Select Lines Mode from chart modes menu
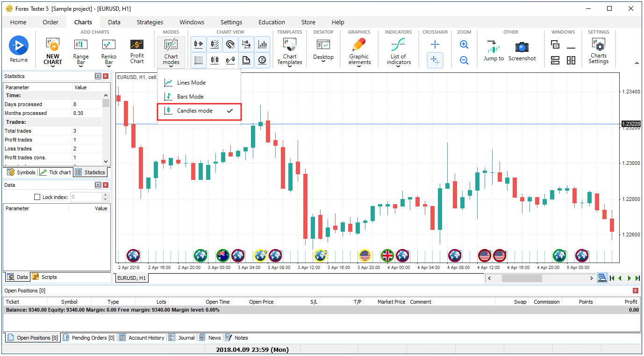 pyautogui.click(x=191, y=83)
